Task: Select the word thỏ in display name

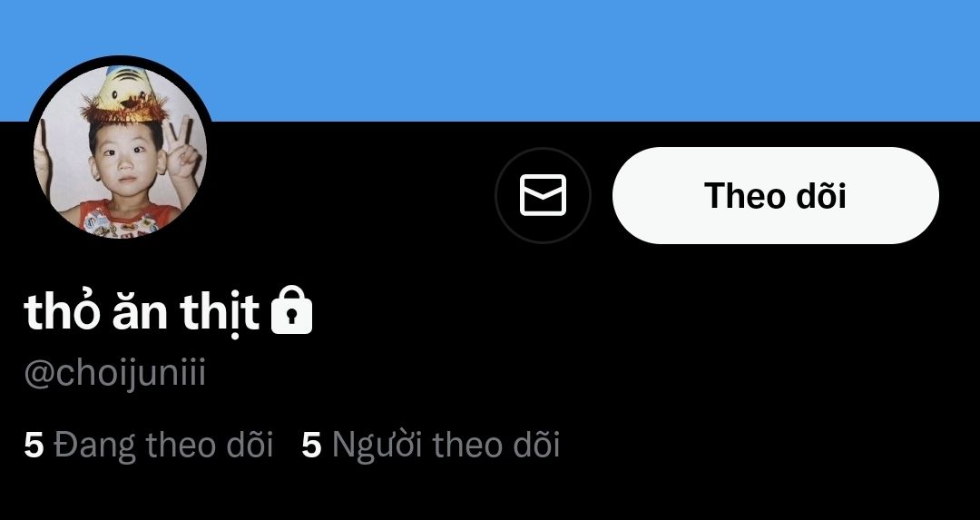Action: pyautogui.click(x=61, y=309)
